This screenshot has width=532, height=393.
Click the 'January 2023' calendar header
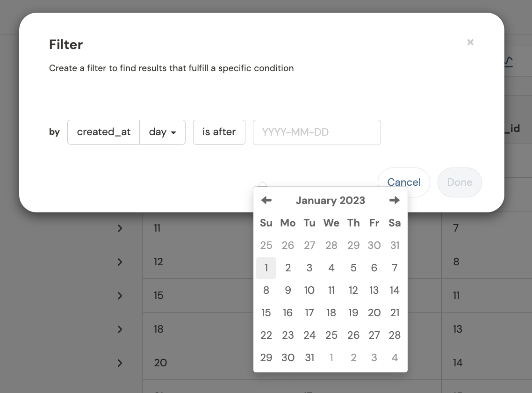pyautogui.click(x=331, y=200)
